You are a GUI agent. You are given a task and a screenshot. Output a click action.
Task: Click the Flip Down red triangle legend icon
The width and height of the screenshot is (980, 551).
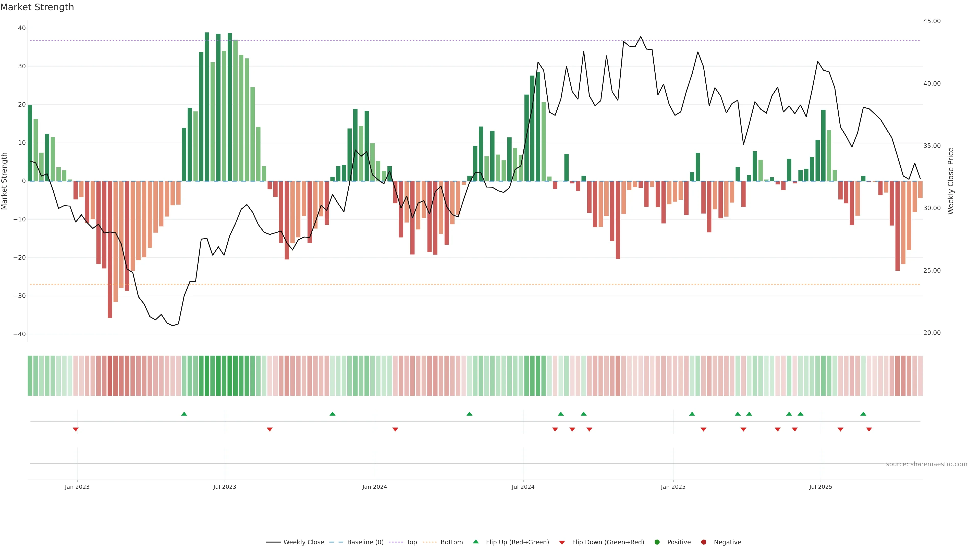[x=562, y=542]
